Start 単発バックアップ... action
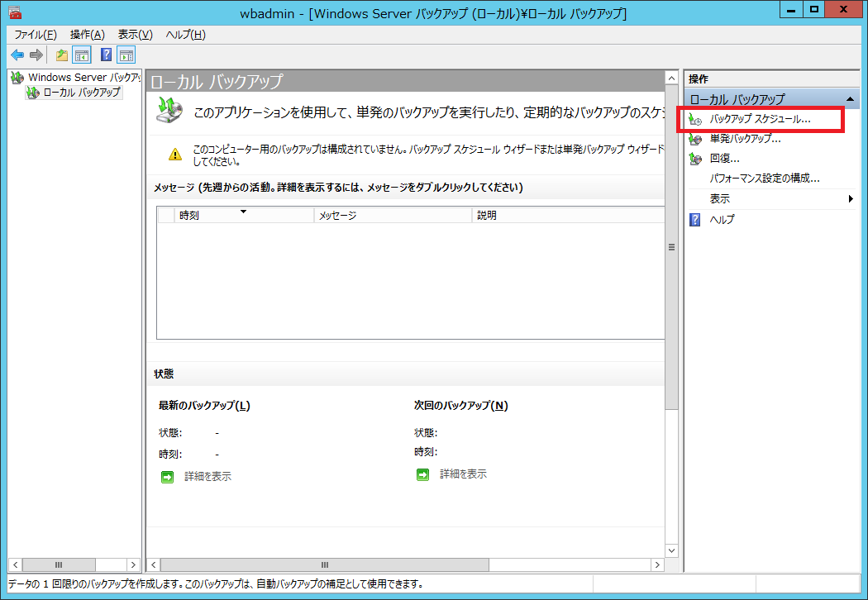 point(745,139)
